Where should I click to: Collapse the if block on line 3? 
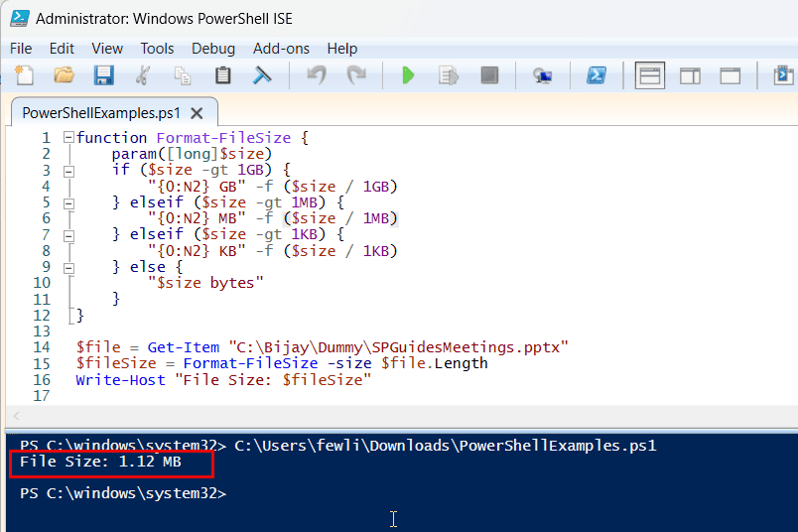pos(68,171)
